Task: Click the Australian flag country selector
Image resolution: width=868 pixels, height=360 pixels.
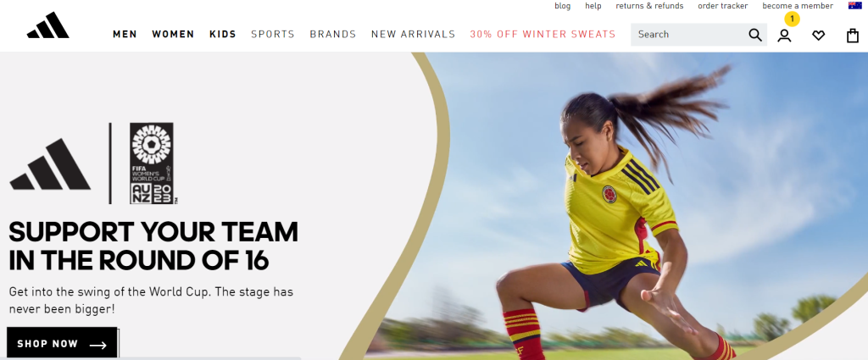Action: 854,6
